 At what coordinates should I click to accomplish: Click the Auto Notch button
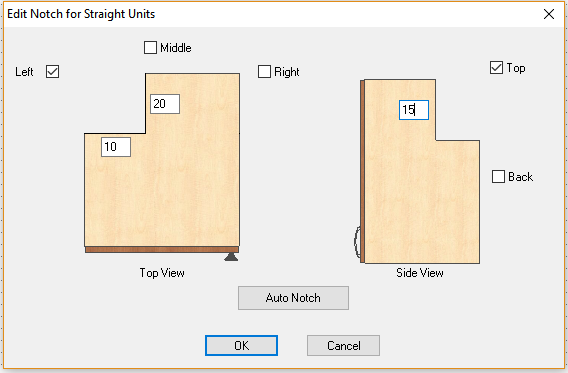293,298
